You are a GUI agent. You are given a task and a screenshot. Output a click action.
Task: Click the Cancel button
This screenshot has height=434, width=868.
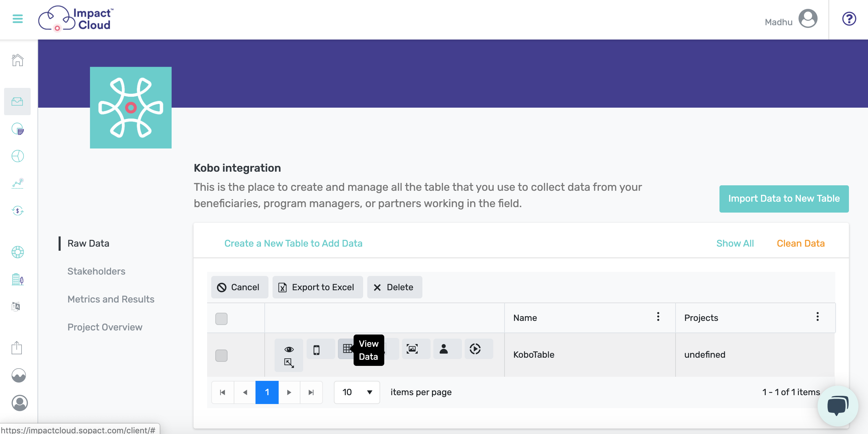point(239,287)
